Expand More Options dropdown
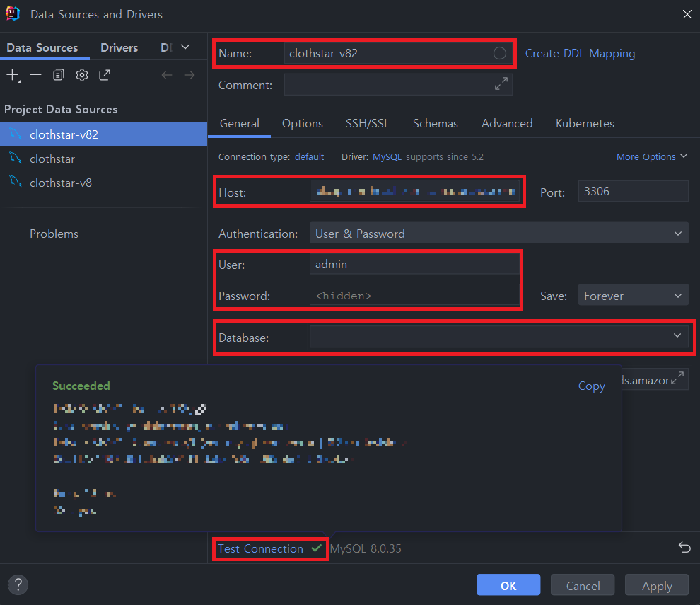The height and width of the screenshot is (605, 700). tap(651, 156)
